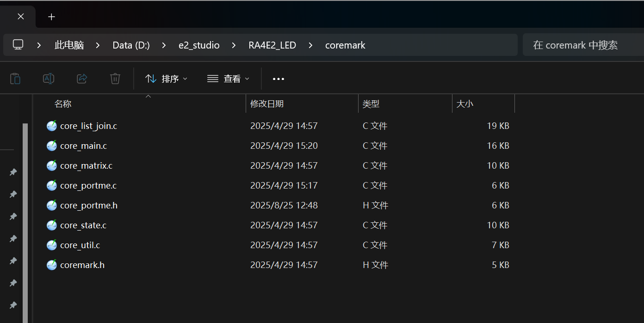
Task: Expand chevron after RA4E2_LED in breadcrumb
Action: [310, 45]
